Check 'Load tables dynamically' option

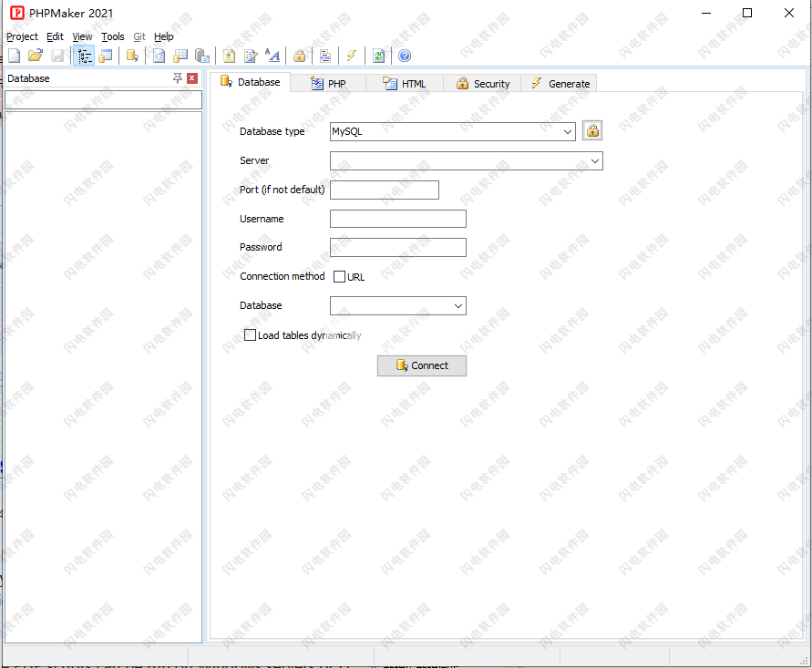[250, 335]
